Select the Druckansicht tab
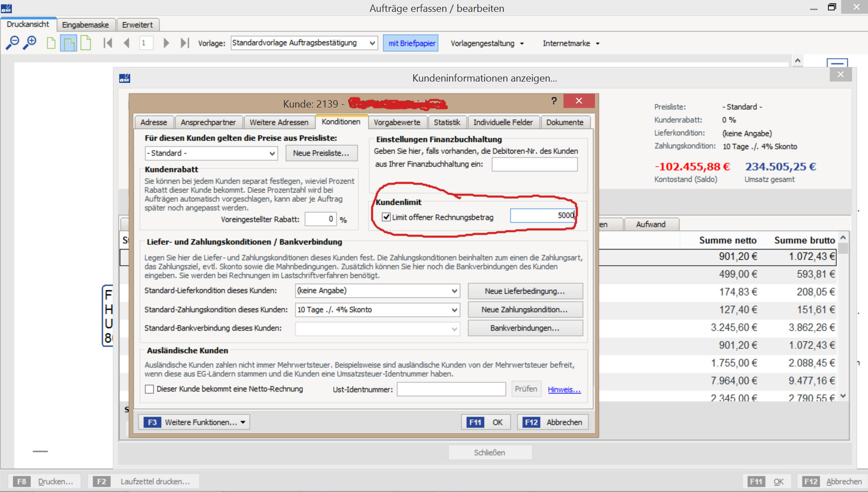The width and height of the screenshot is (868, 492). pos(28,24)
